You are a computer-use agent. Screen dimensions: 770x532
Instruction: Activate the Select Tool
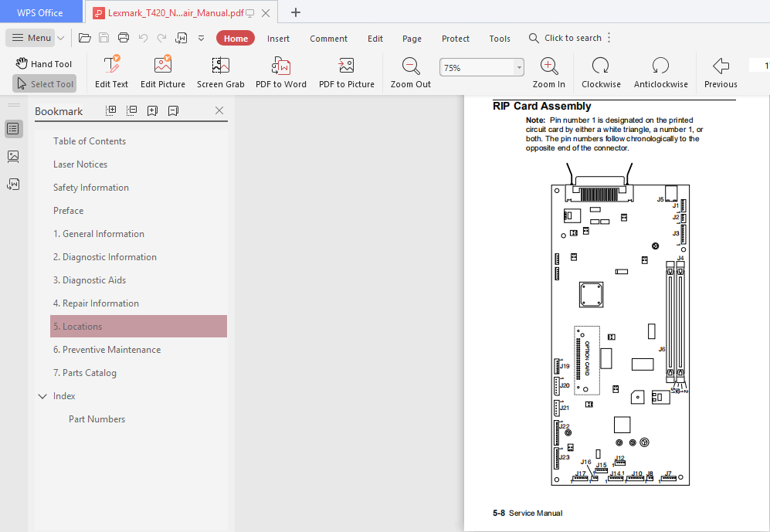(45, 84)
